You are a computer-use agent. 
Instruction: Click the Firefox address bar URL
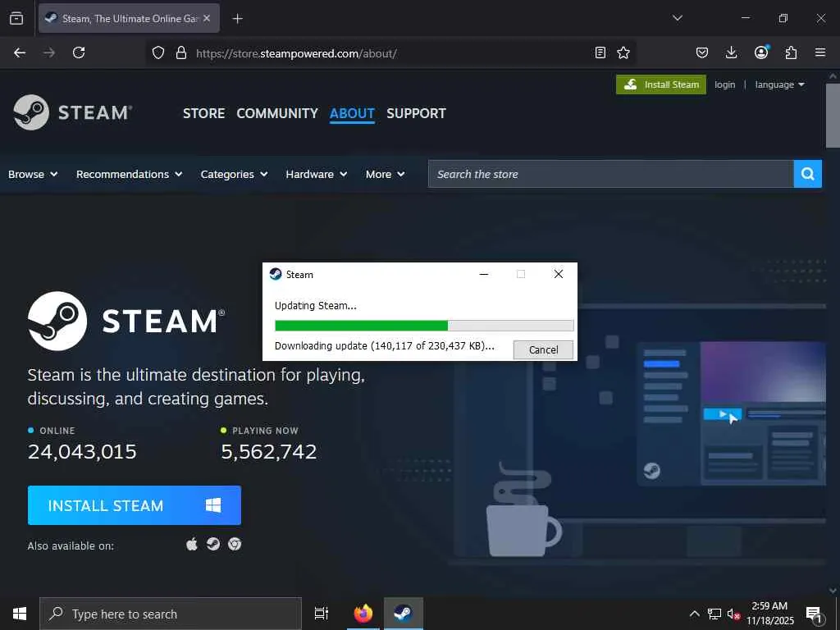click(x=296, y=53)
